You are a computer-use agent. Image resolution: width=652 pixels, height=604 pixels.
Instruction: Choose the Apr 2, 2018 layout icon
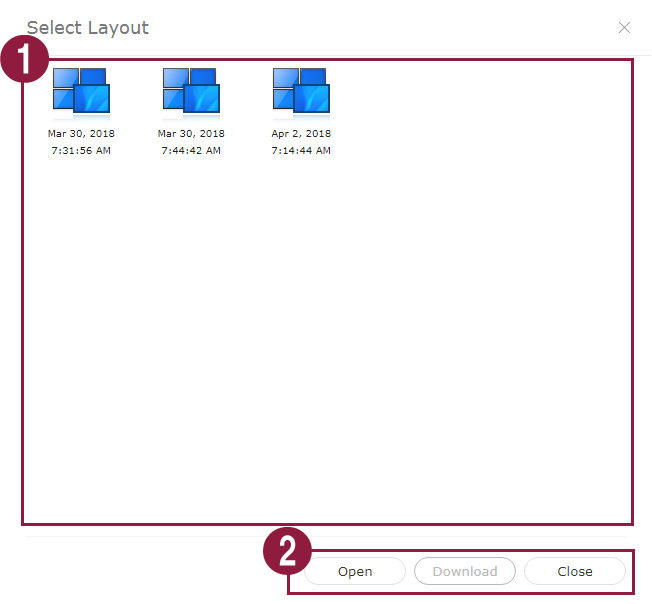coord(301,92)
